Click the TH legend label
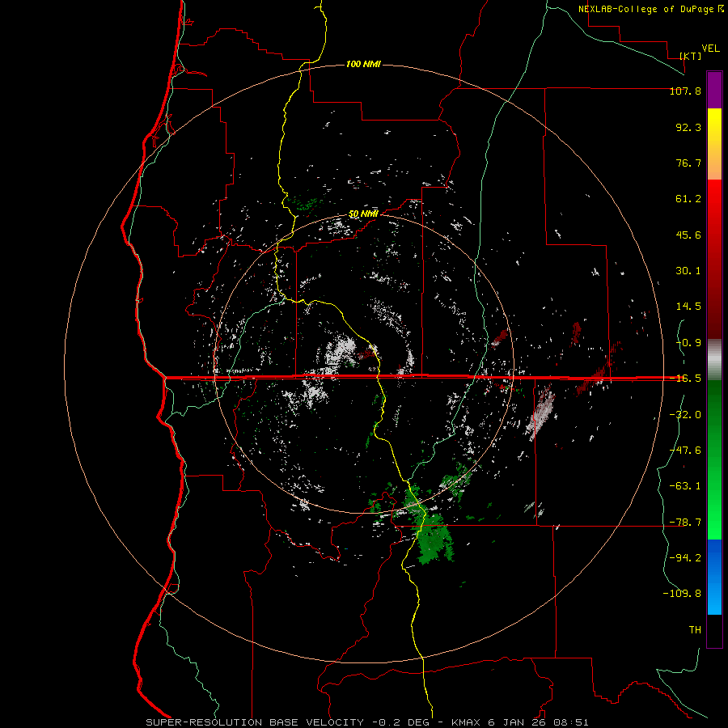Viewport: 728px width, 728px height. pyautogui.click(x=695, y=629)
